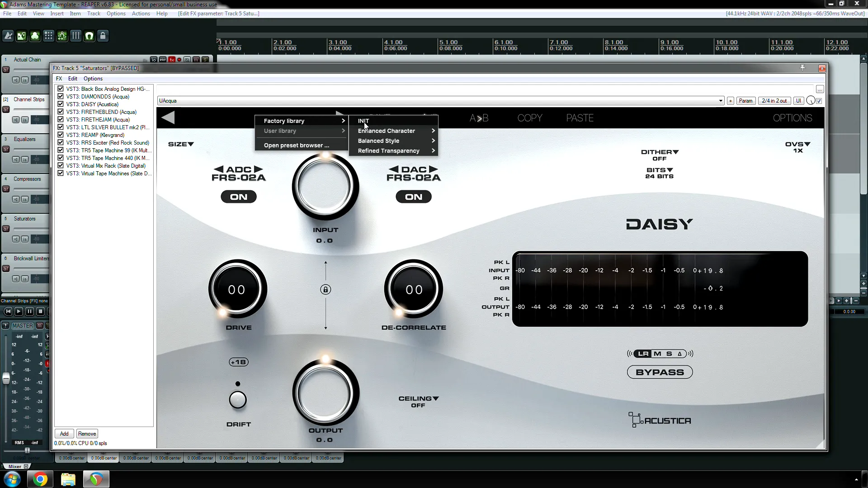
Task: Click ADC next model right arrow
Action: click(259, 169)
